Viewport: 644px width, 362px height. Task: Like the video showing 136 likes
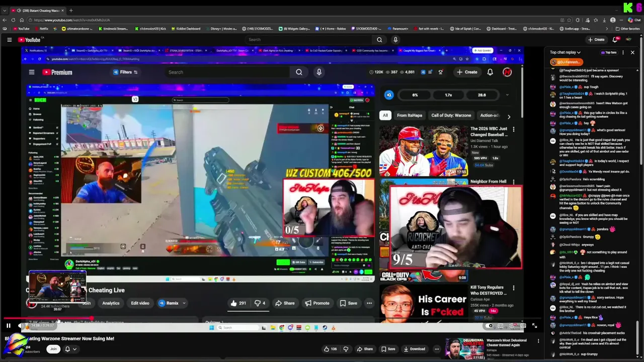tap(330, 349)
